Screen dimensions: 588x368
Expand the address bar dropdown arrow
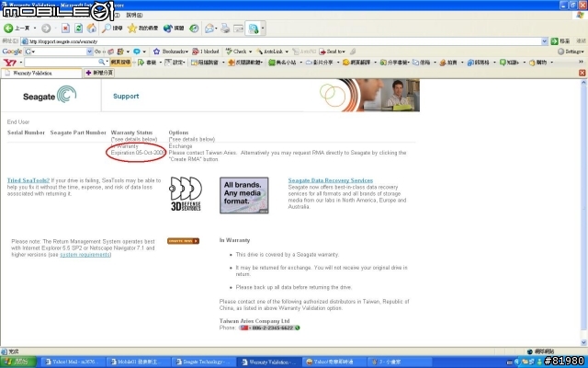click(x=545, y=41)
